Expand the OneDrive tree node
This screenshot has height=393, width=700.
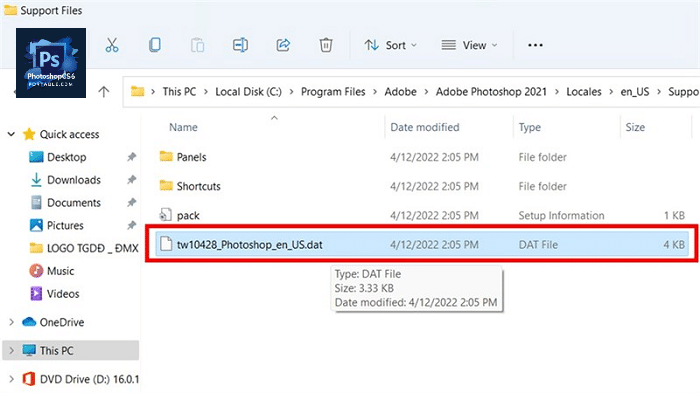coord(11,322)
